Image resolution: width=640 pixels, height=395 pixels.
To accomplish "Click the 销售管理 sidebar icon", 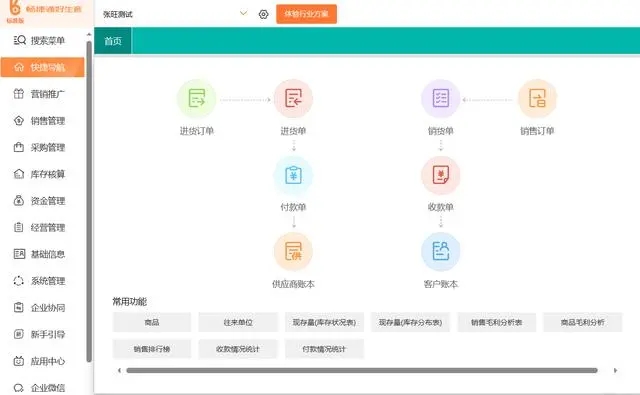I will [x=19, y=120].
